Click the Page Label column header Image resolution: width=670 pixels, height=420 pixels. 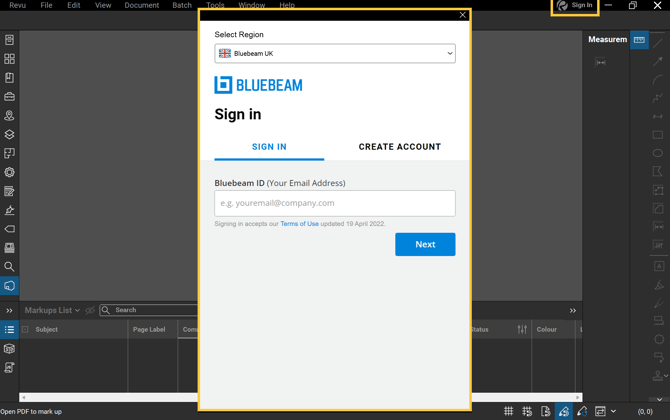tap(149, 329)
